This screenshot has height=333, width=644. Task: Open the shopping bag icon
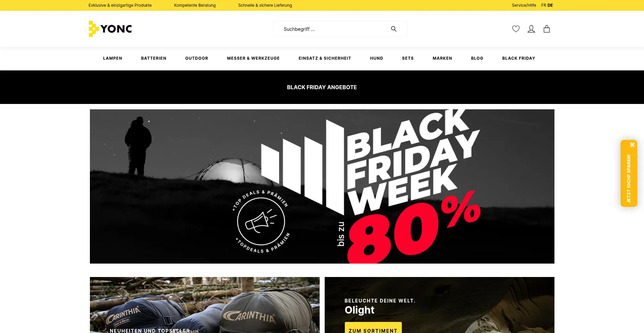(x=547, y=29)
